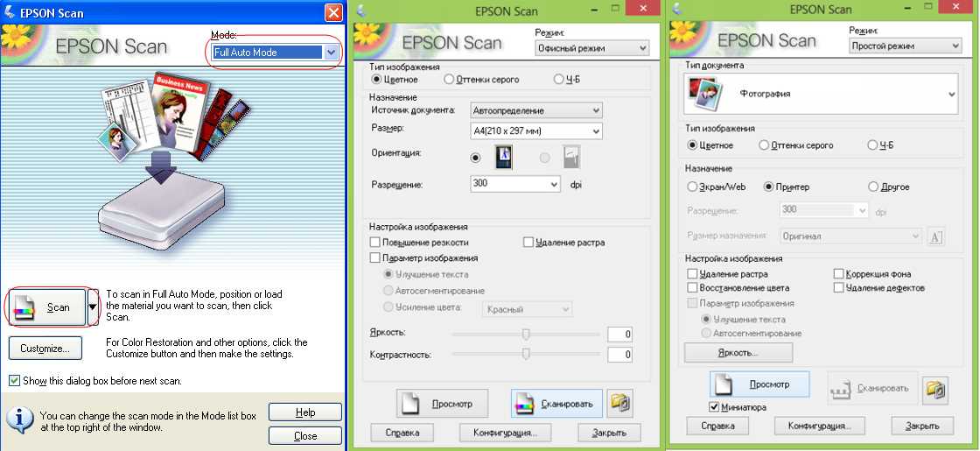Toggle 'Show this dialog box before next scan'
The width and height of the screenshot is (980, 451).
tap(14, 380)
